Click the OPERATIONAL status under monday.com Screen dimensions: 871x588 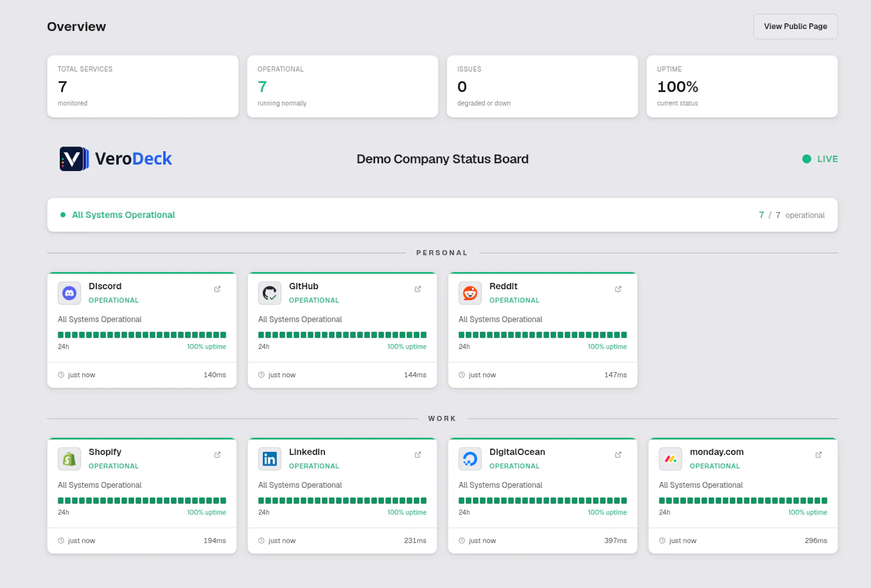pos(715,466)
